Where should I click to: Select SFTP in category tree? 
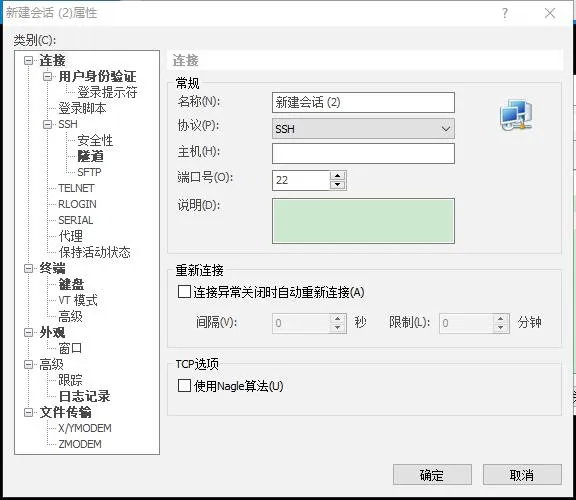tap(89, 172)
